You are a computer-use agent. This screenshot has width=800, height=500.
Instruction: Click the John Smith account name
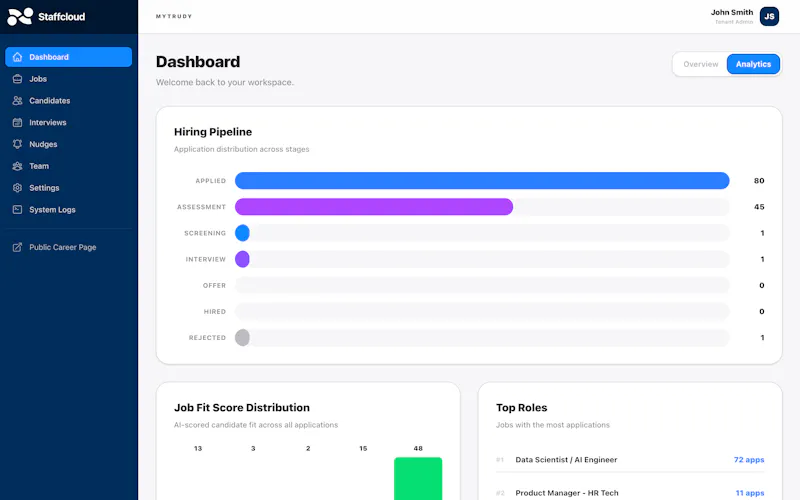coord(732,12)
